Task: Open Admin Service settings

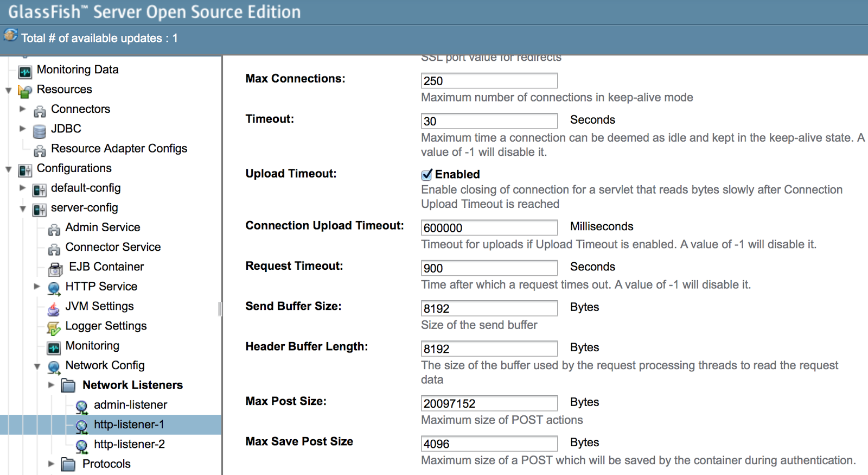Action: coord(103,227)
